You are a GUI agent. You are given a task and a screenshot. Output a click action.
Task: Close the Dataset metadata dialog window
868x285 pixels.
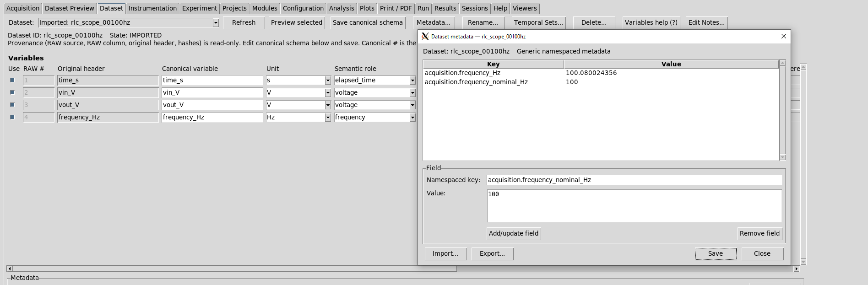coord(783,37)
